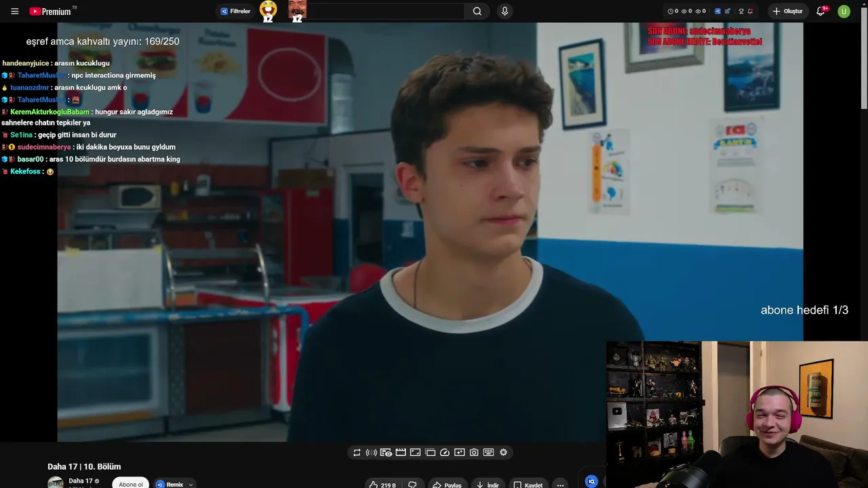Click the trophy icon in top extension bar
Screen dimensions: 868x488
point(741,12)
